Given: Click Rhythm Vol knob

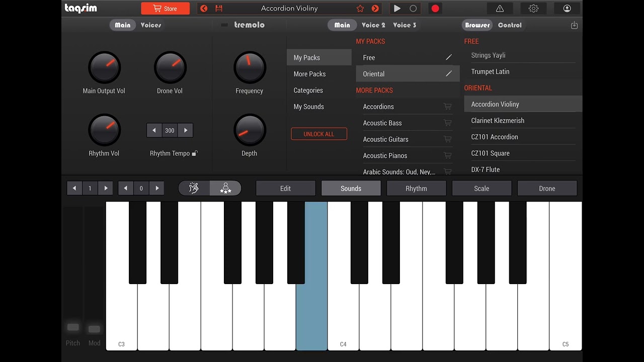Looking at the screenshot, I should pyautogui.click(x=104, y=130).
